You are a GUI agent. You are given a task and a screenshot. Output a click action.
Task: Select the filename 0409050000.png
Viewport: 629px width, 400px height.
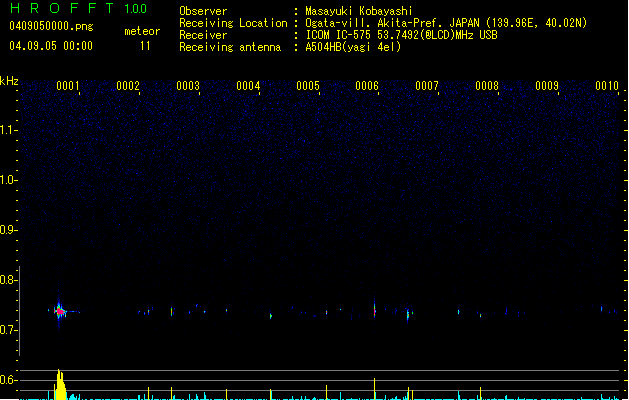51,26
